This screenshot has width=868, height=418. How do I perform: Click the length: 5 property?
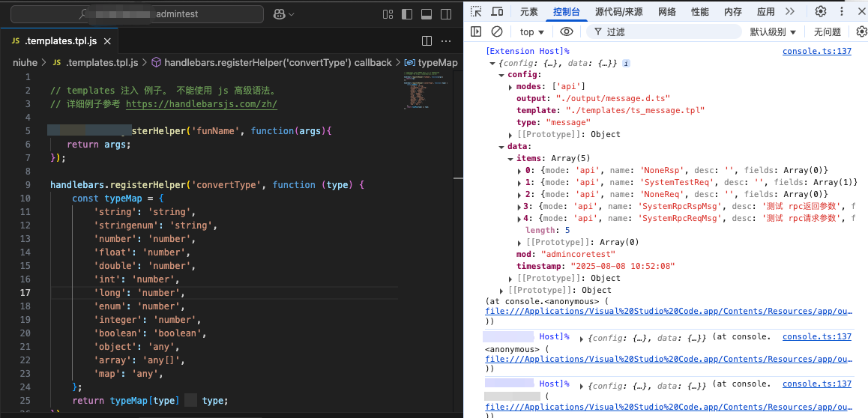click(x=547, y=231)
